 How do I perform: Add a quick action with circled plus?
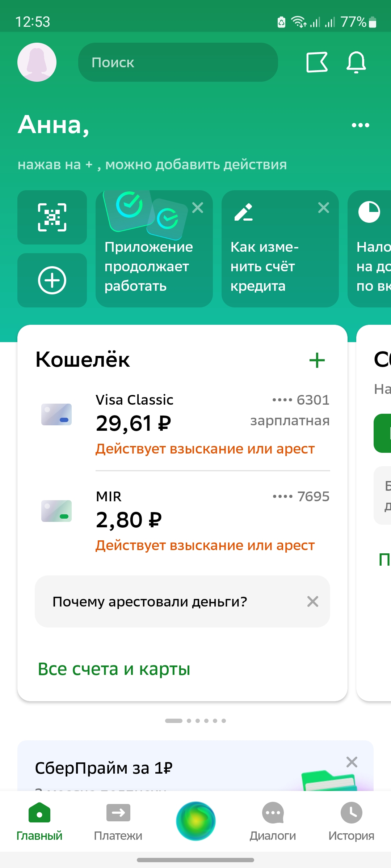point(52,280)
